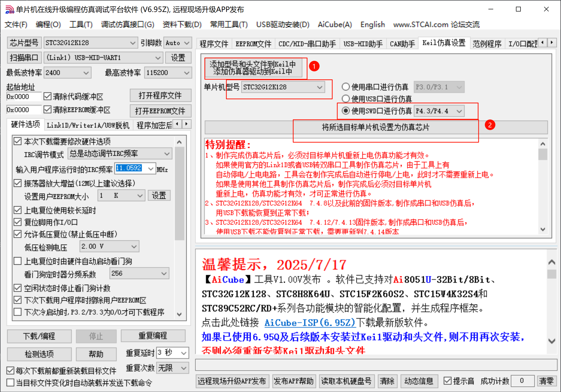Switch to the 硬件选项 tab
The width and height of the screenshot is (561, 392).
[x=25, y=125]
